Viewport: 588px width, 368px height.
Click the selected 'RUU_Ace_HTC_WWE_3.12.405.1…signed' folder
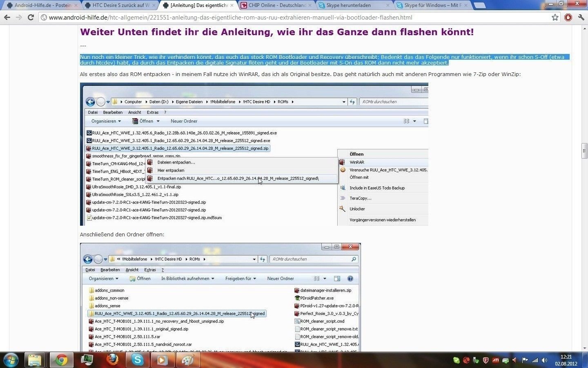(177, 314)
